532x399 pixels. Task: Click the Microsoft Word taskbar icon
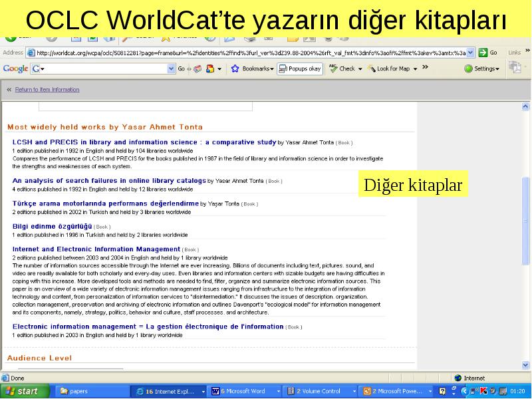pyautogui.click(x=215, y=391)
